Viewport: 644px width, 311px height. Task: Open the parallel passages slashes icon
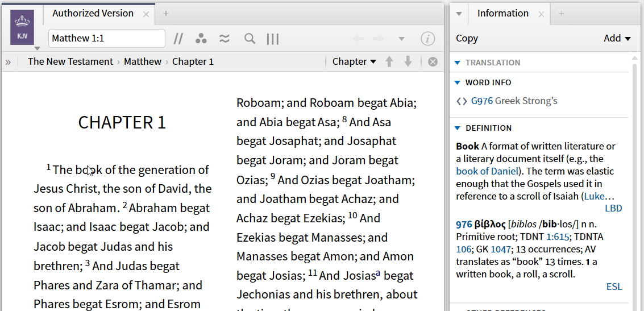178,39
